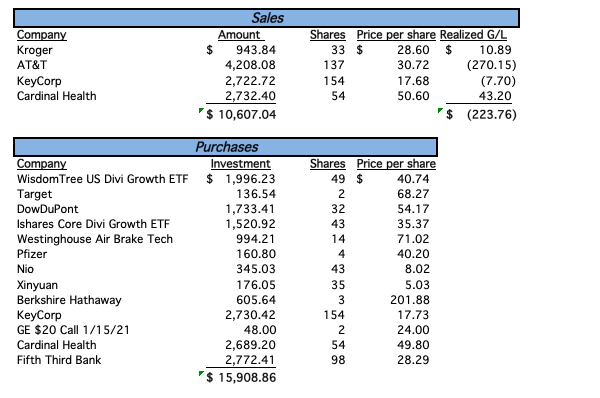The image size is (600, 398).
Task: Click green error indicator beside 10,607.04
Action: point(201,110)
